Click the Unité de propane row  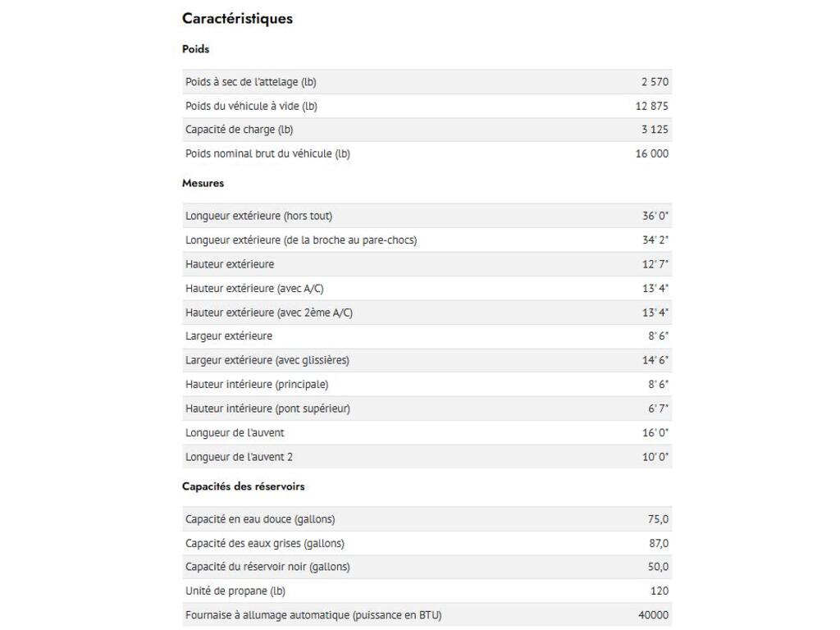427,591
